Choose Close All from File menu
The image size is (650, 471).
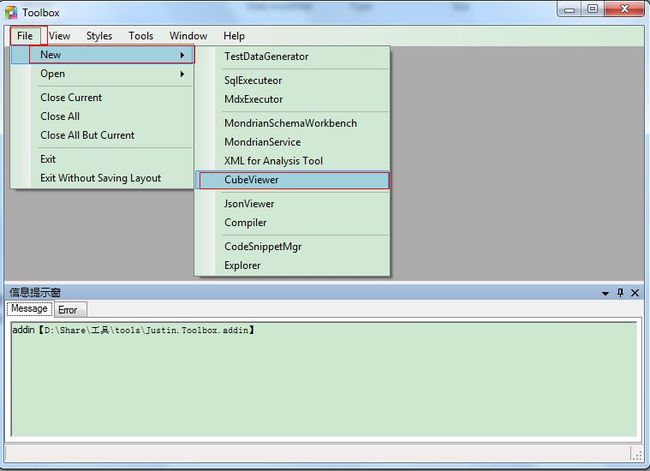(x=102, y=117)
